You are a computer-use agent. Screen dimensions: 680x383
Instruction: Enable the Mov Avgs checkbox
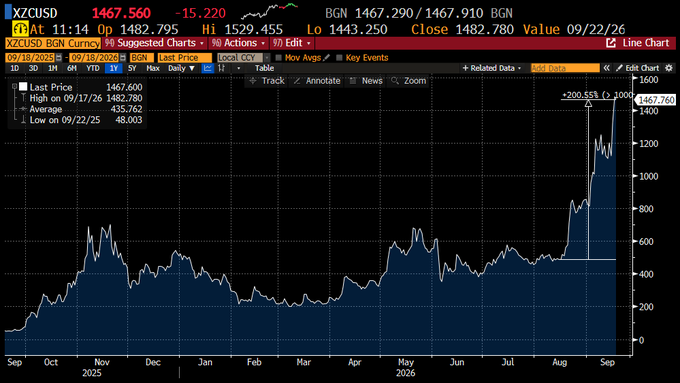click(x=278, y=58)
